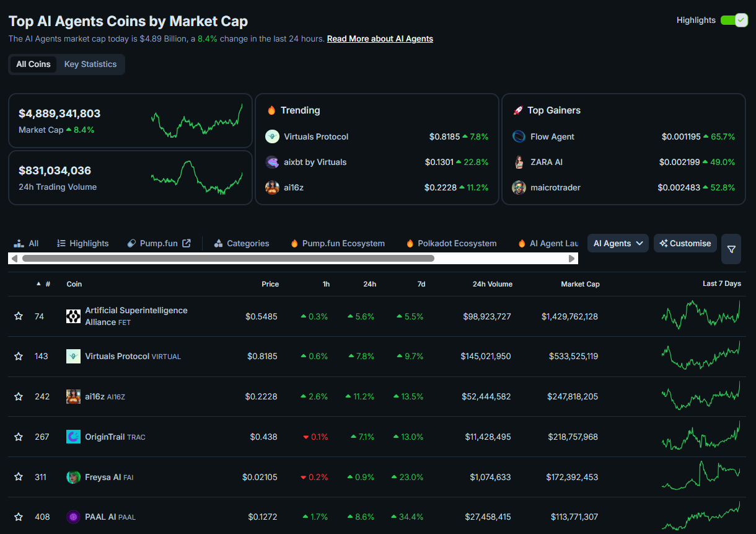Viewport: 756px width, 534px height.
Task: Select the All tab in category bar
Action: (26, 243)
